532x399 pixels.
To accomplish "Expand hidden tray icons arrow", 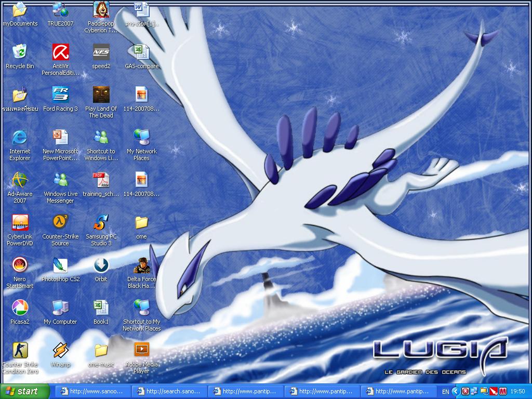I will 456,392.
